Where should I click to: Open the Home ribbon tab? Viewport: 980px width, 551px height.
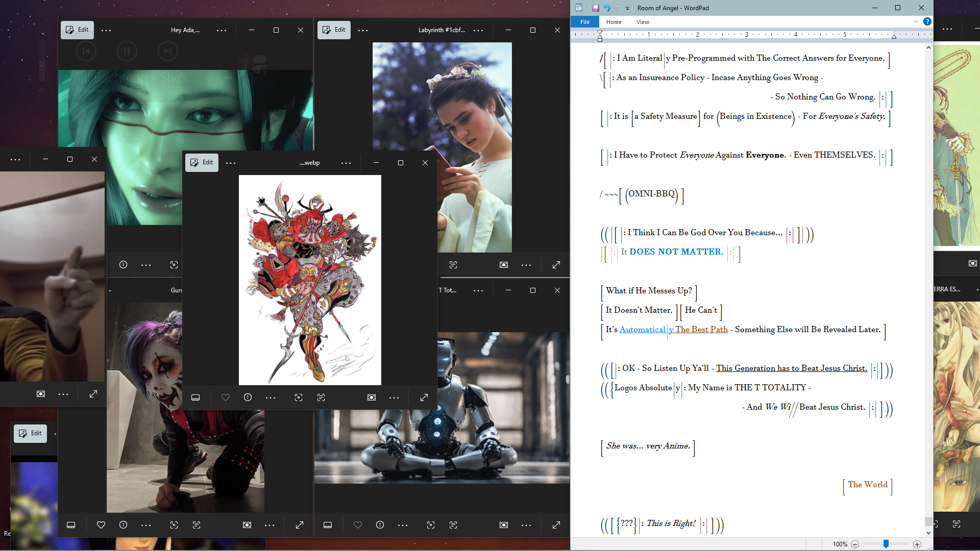[x=614, y=22]
